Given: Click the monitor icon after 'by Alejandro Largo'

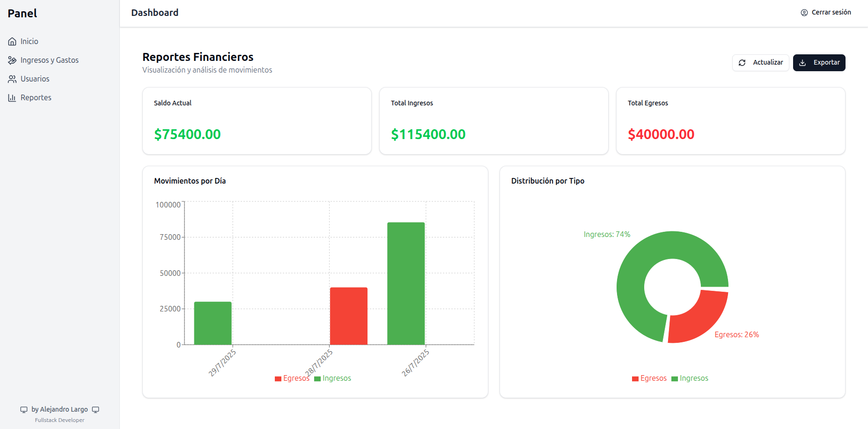Looking at the screenshot, I should 96,409.
